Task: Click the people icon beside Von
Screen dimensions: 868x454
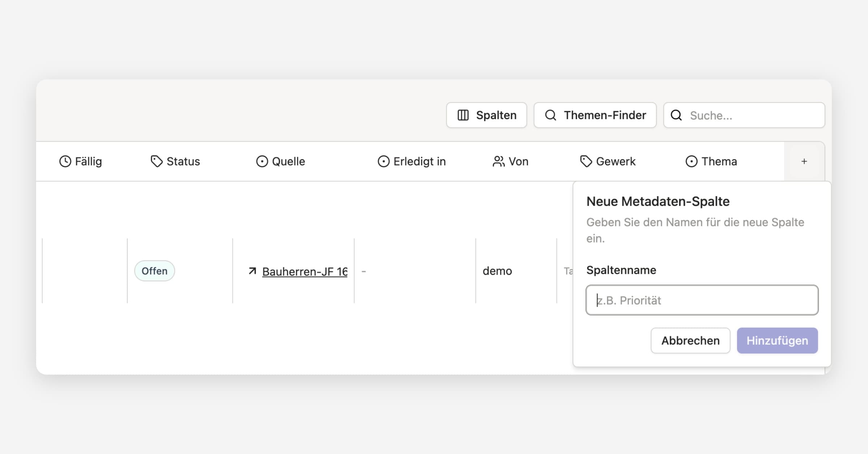Action: (498, 161)
